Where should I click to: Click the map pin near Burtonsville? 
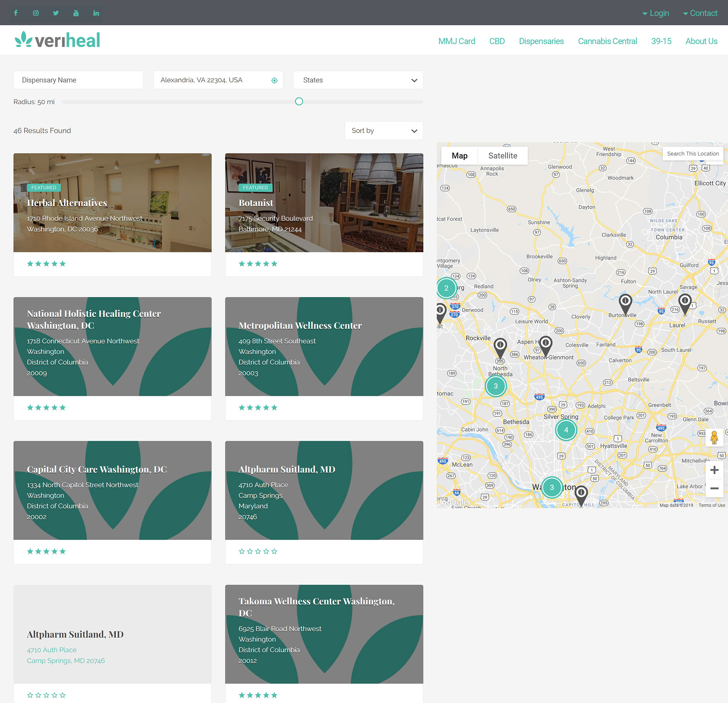tap(625, 304)
